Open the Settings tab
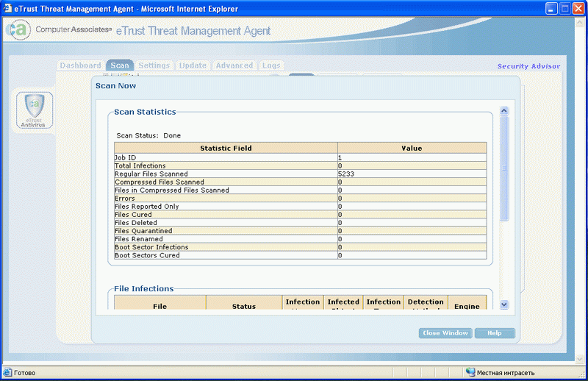 point(154,65)
